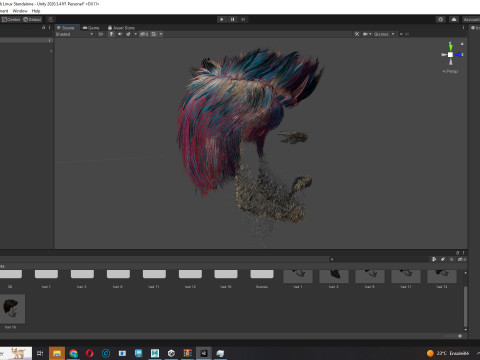Toggle scene audio speaker icon
Viewport: 480px width, 360px height.
[120, 34]
